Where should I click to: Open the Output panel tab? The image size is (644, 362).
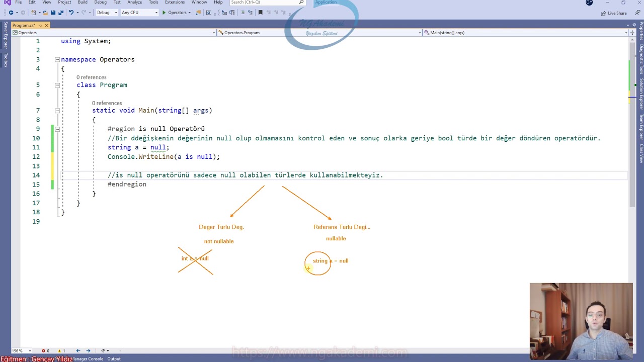click(114, 359)
